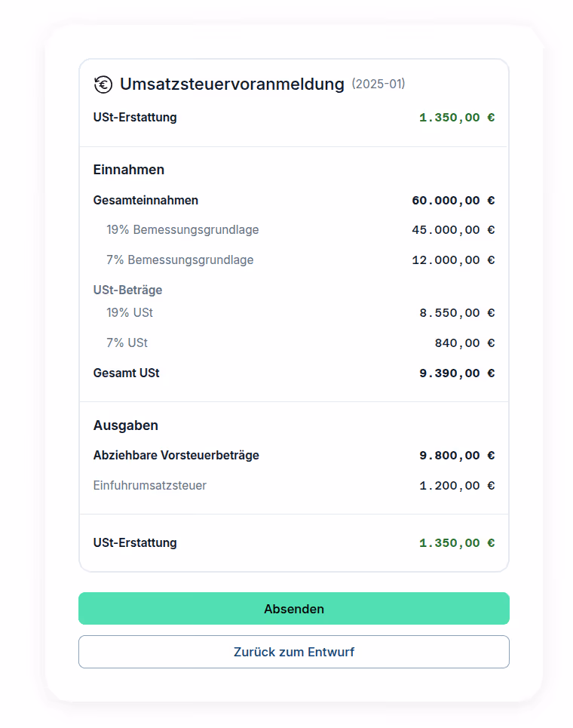Click the Einfuhrumsatzsteuer row label
The height and width of the screenshot is (728, 573).
pyautogui.click(x=150, y=485)
